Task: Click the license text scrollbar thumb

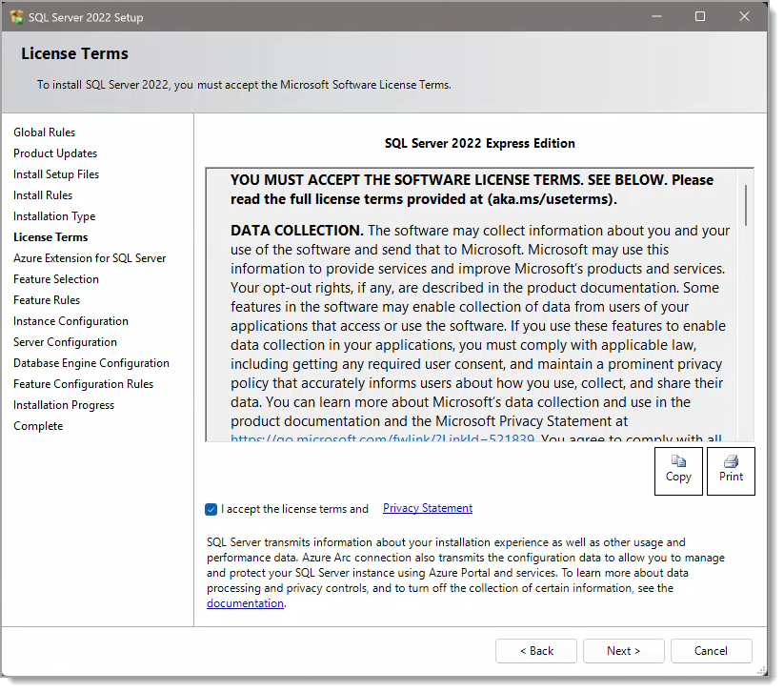Action: (746, 205)
